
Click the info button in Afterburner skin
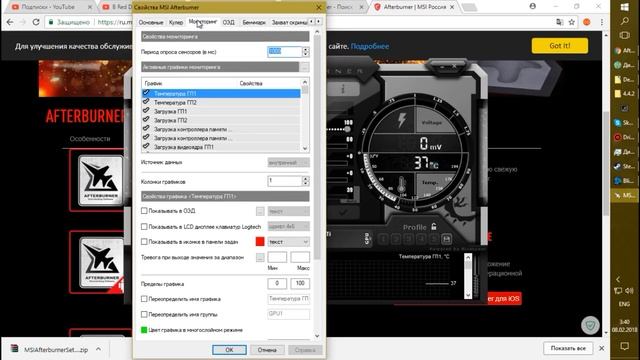click(x=342, y=89)
